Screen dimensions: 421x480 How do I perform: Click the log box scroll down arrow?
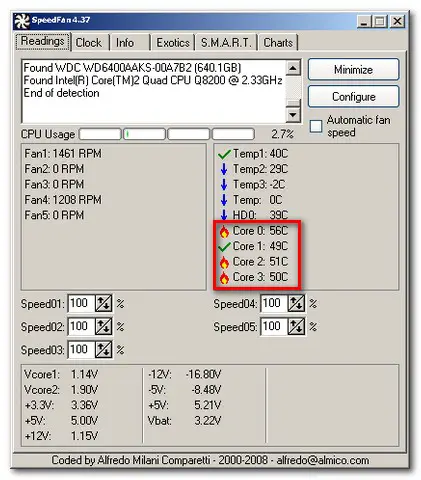293,115
